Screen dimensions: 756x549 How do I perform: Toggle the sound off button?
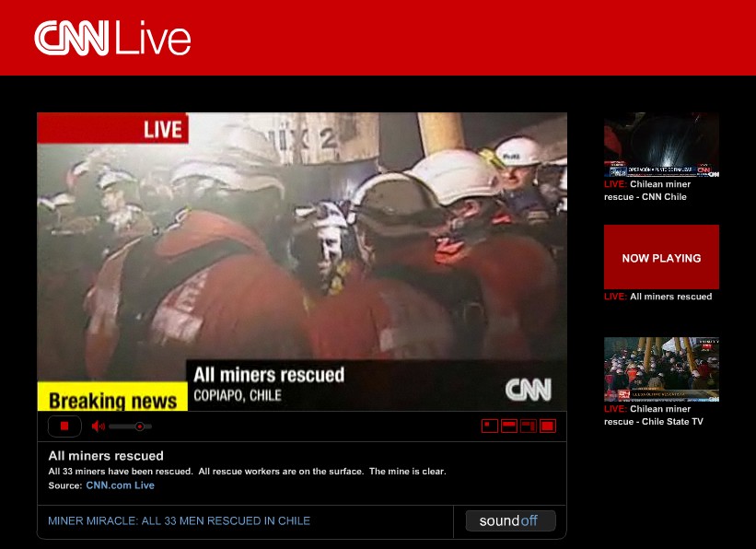coord(510,521)
